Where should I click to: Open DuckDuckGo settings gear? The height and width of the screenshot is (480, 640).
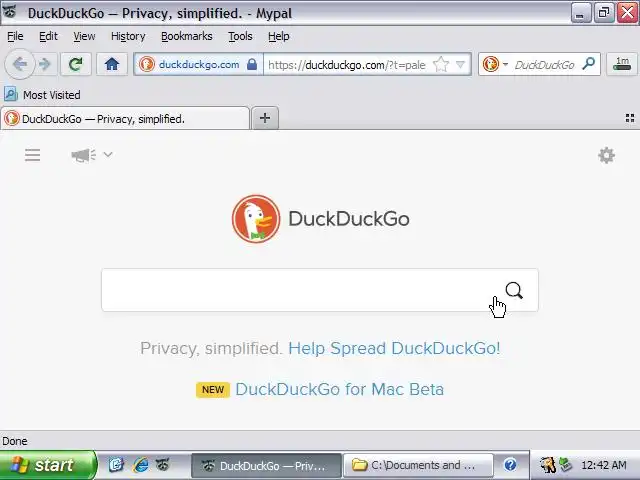coord(607,156)
